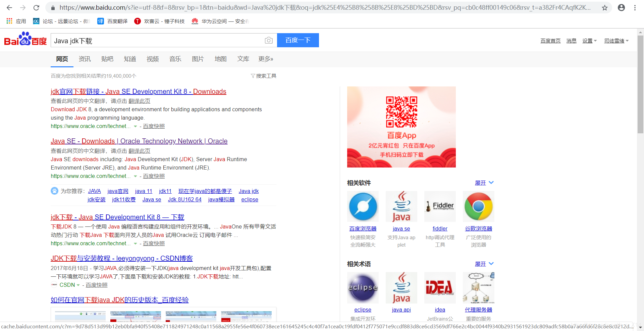Click java api term icon

pos(401,287)
